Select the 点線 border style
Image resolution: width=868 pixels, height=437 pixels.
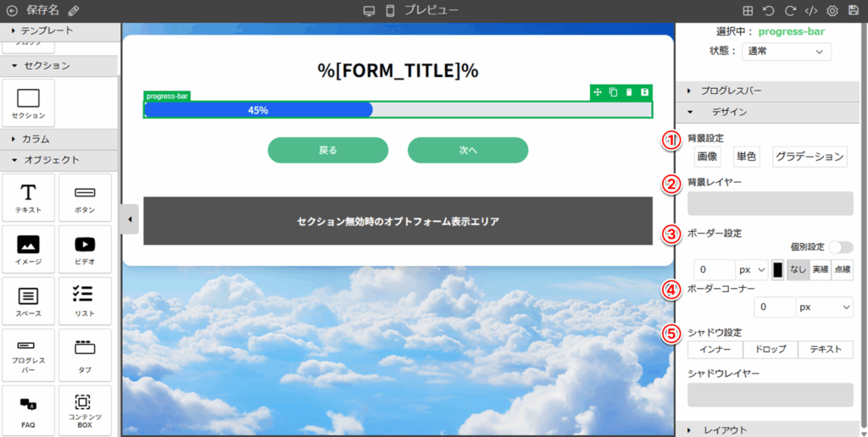point(842,269)
